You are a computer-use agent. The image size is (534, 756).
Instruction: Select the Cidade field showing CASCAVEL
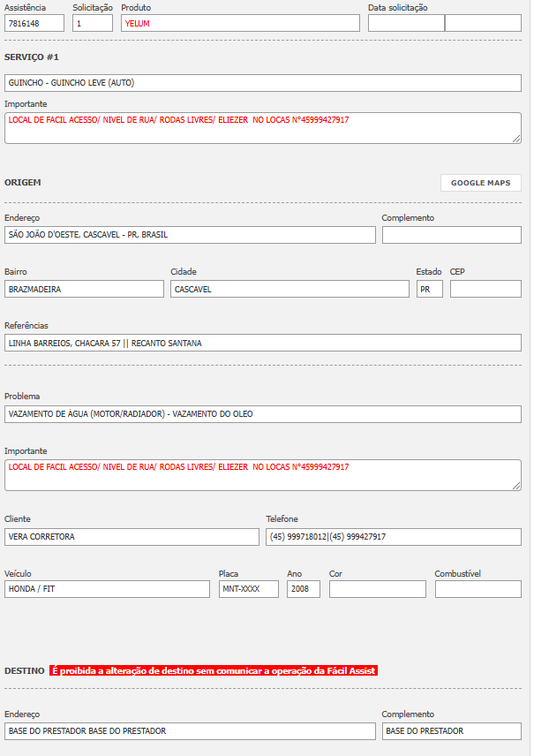pos(290,289)
